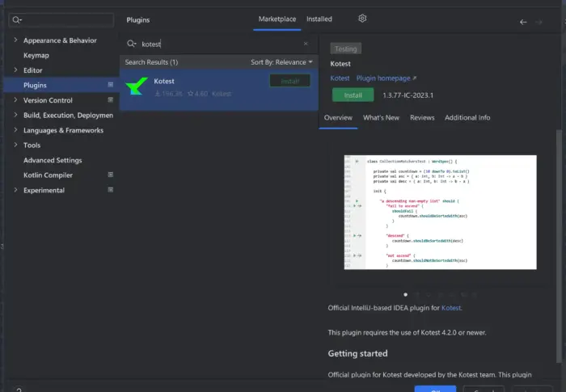The width and height of the screenshot is (566, 392).
Task: Click the forward arrow navigation icon
Action: coord(539,22)
